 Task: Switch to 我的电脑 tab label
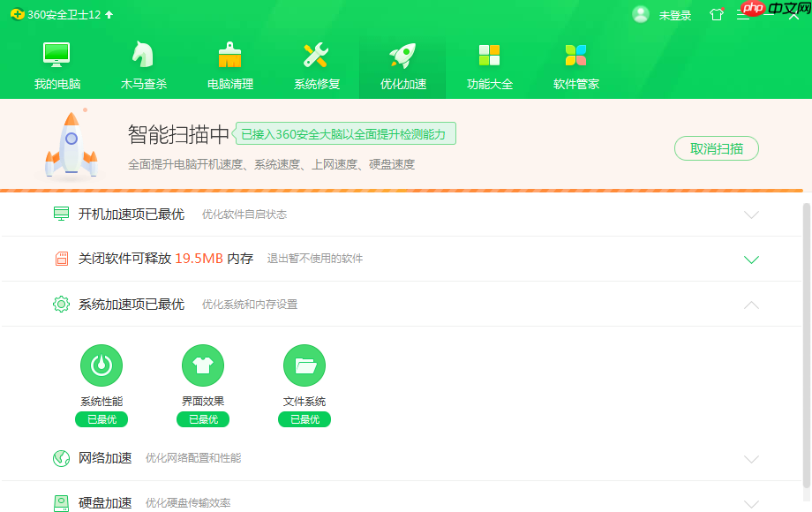coord(57,84)
